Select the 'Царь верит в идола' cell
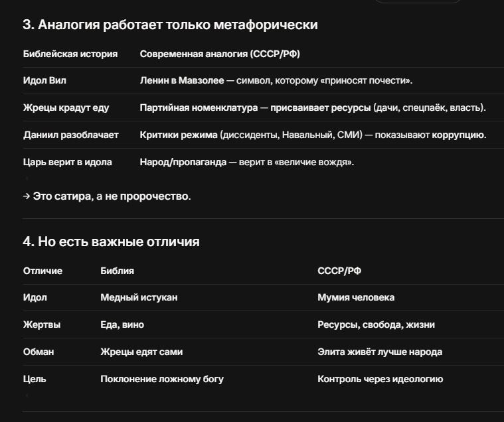 (68, 162)
